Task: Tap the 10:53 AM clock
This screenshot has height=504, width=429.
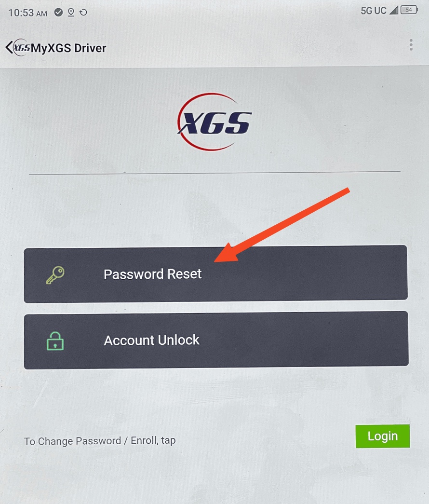Action: [x=27, y=13]
